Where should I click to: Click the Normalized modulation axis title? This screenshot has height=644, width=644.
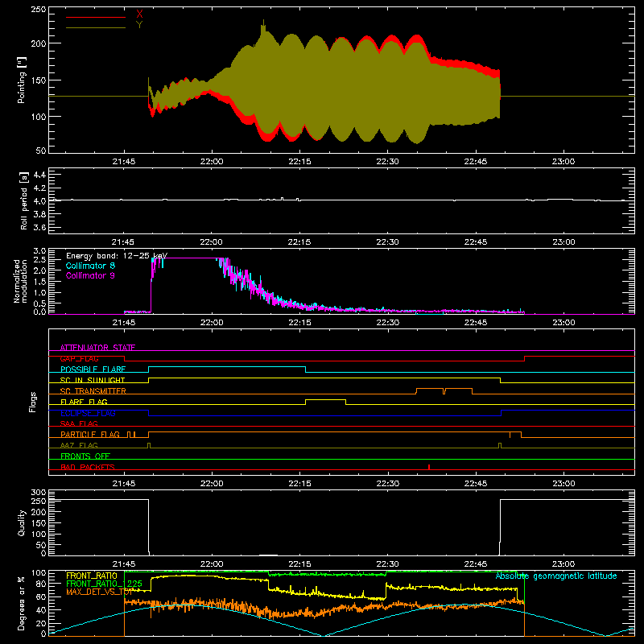[x=20, y=281]
